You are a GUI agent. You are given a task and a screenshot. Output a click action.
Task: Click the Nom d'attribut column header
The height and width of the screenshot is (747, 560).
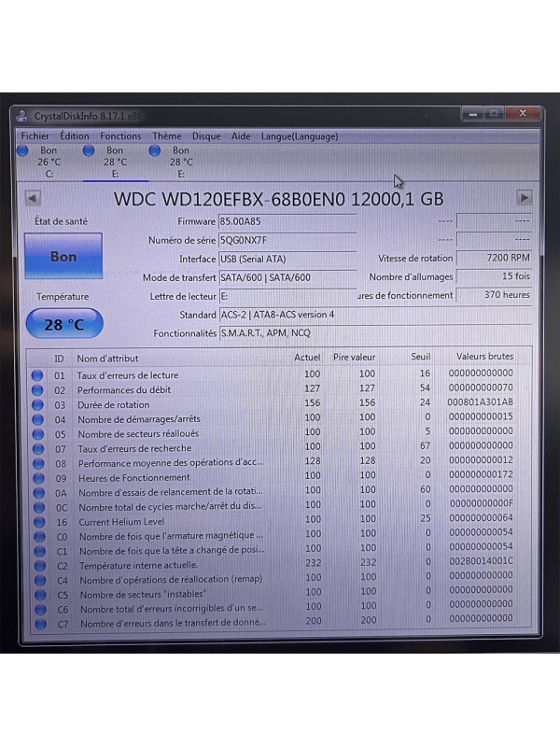[107, 359]
